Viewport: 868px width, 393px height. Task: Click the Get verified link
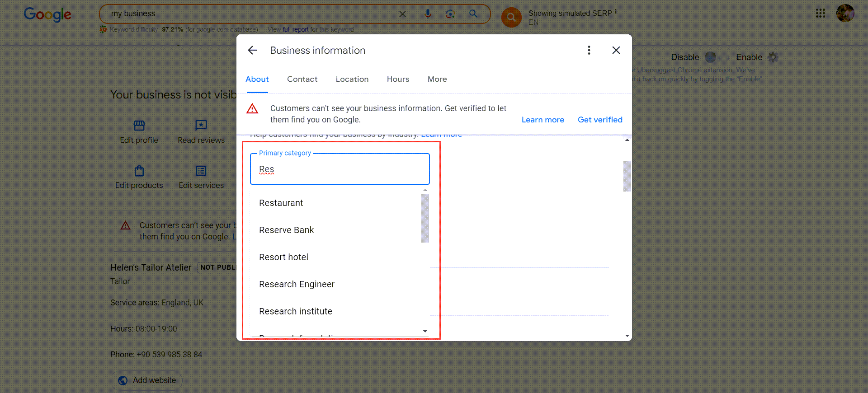click(x=600, y=120)
